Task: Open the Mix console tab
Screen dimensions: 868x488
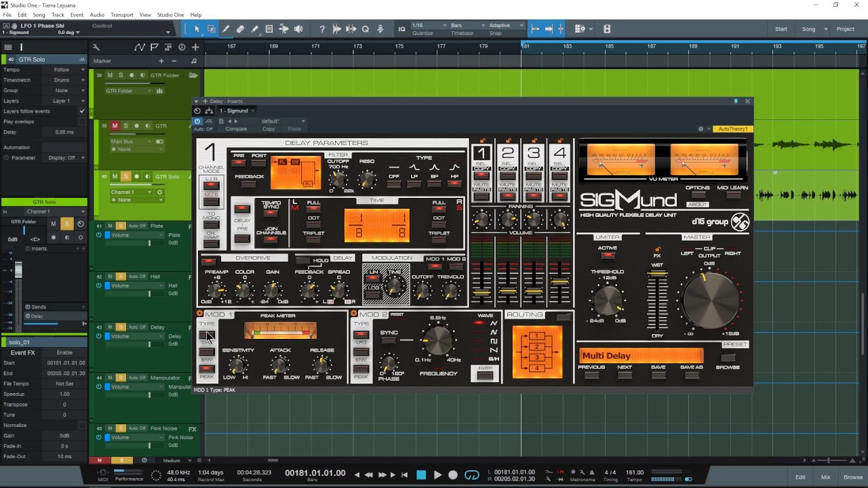Action: click(x=826, y=477)
